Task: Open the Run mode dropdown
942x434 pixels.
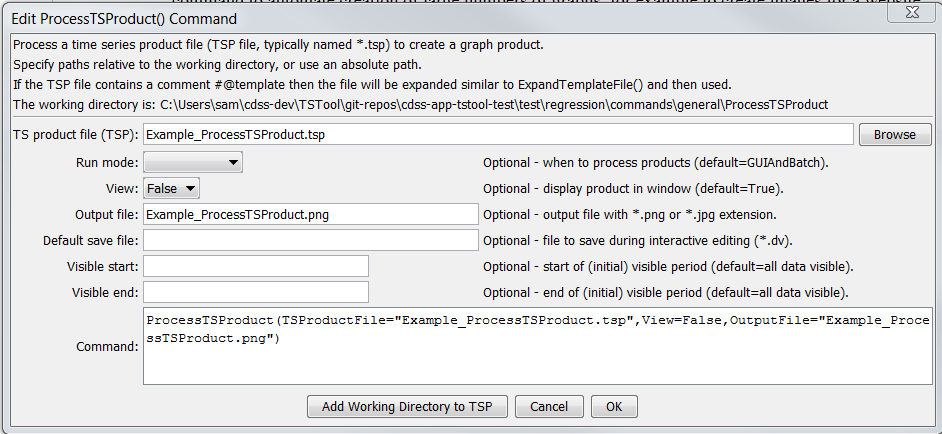Action: [x=193, y=162]
